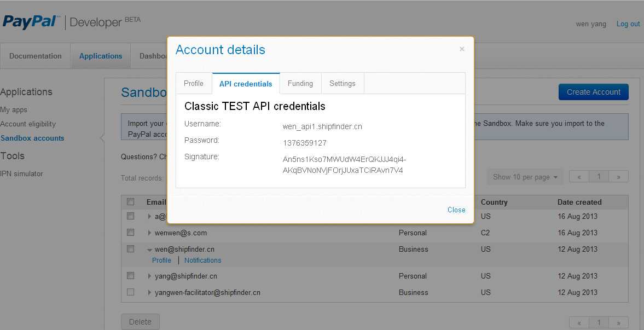Open the Notifications link under wen@shipfinder.cn
This screenshot has height=330, width=644.
click(202, 260)
